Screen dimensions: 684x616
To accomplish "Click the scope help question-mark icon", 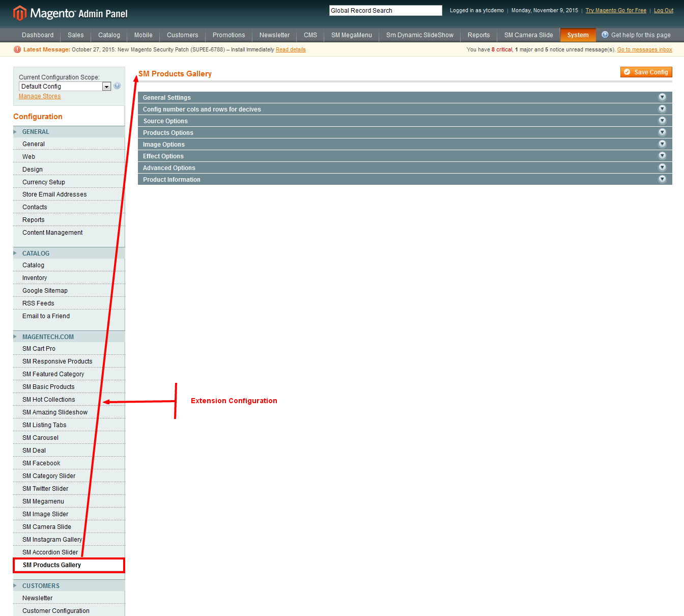I will click(117, 86).
